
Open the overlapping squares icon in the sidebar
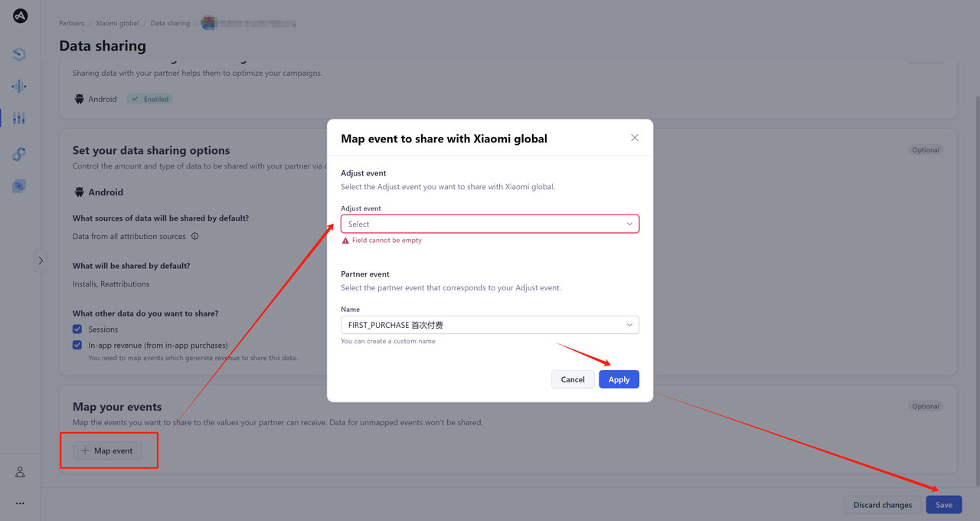tap(19, 186)
